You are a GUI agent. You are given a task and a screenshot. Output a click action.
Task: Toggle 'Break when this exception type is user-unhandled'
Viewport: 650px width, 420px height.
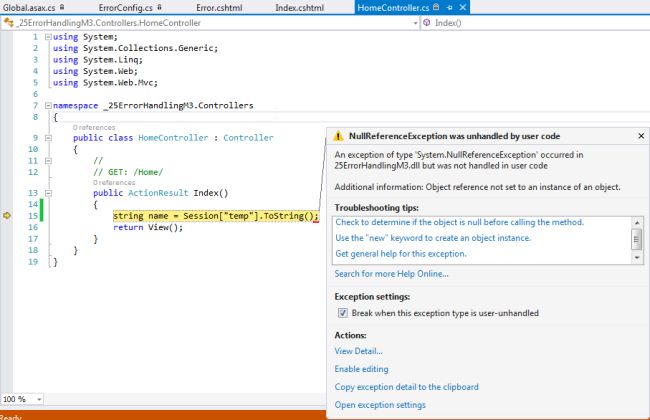click(x=342, y=313)
